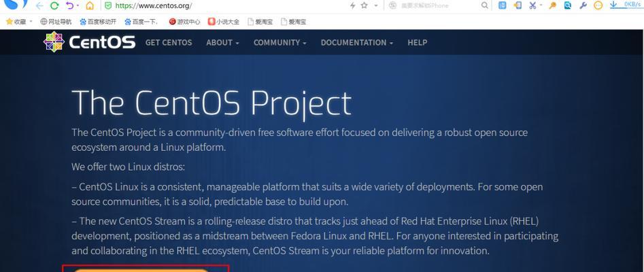
Task: Click the blue search document extension icon
Action: [x=568, y=5]
